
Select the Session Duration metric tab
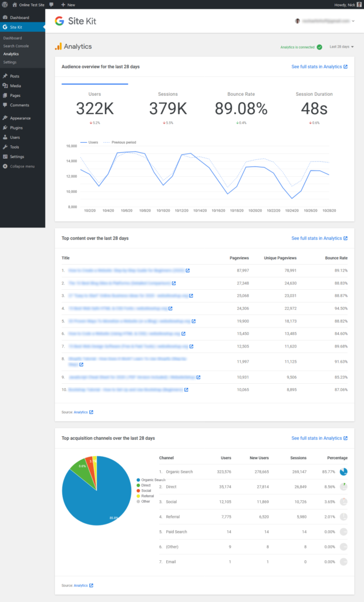click(314, 105)
